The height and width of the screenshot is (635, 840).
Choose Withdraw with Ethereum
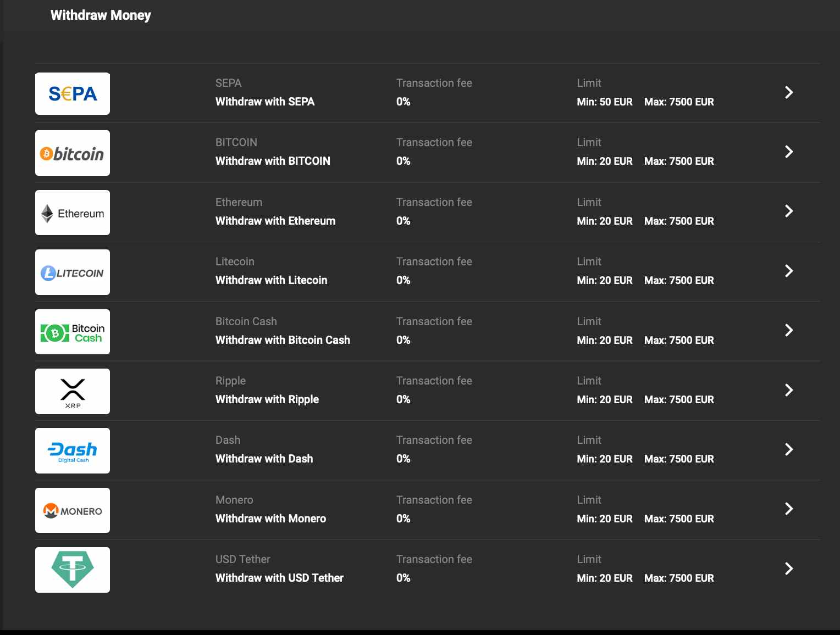coord(275,221)
